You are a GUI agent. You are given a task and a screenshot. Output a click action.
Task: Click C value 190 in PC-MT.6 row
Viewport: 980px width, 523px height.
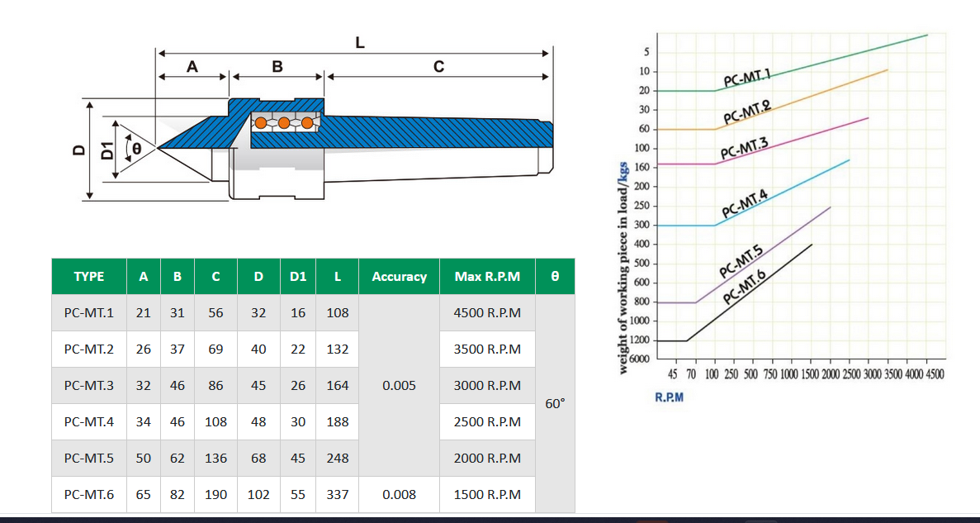pos(215,495)
